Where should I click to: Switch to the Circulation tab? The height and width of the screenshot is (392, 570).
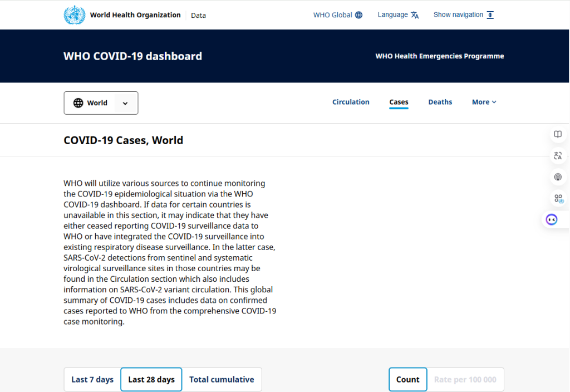351,102
